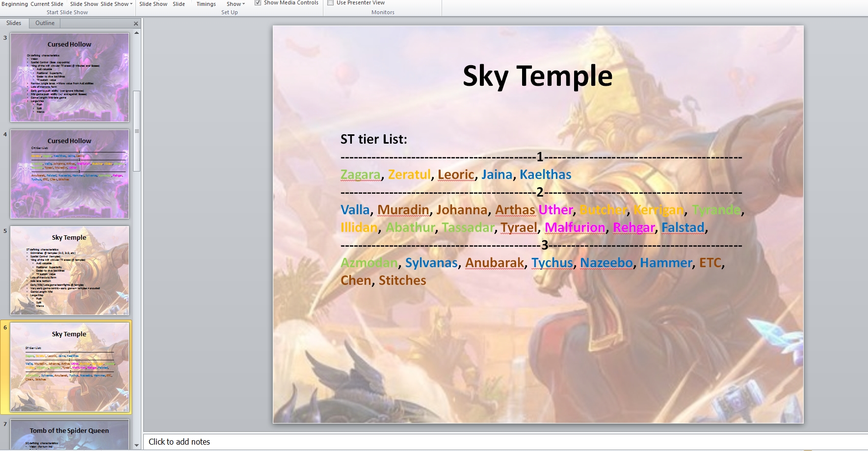Click the thumbnail pane scroll-up arrow

coord(137,33)
